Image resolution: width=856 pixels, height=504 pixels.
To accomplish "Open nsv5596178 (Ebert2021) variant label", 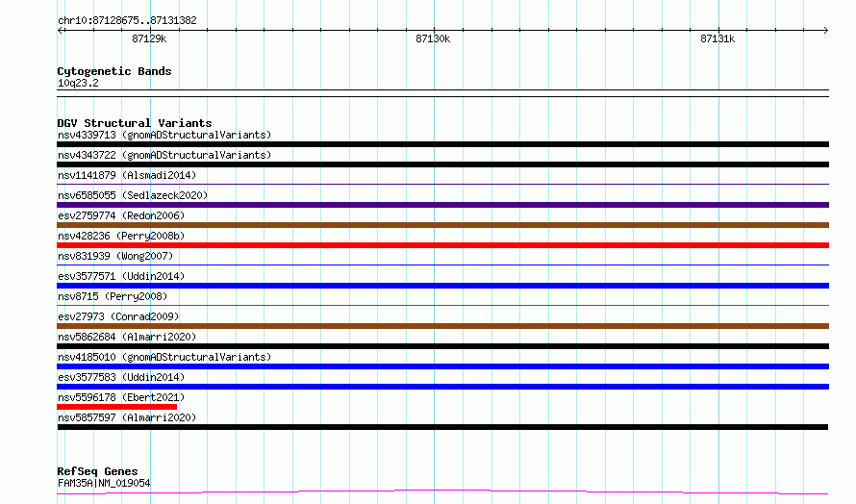I will tap(121, 397).
